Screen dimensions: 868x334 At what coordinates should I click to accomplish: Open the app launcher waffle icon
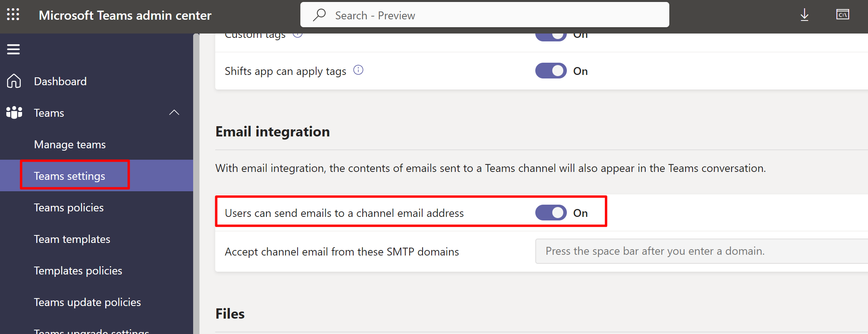point(13,15)
